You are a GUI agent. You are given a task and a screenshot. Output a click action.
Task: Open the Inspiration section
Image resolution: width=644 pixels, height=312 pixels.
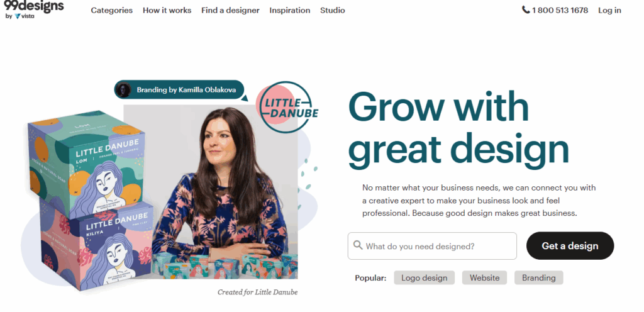pyautogui.click(x=289, y=10)
